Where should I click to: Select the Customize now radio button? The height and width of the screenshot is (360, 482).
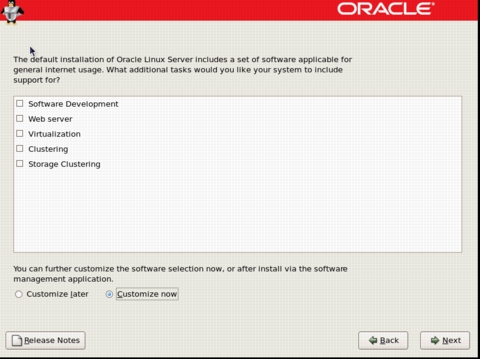109,294
